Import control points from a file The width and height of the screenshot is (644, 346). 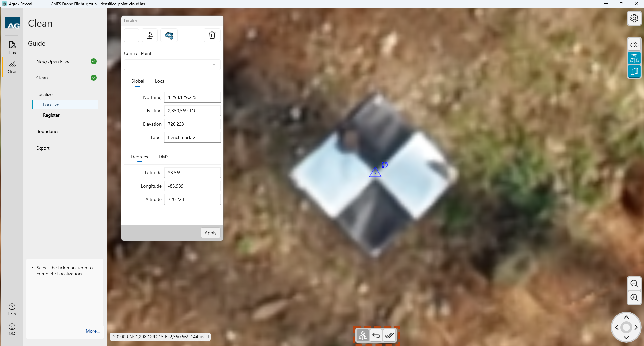point(150,35)
